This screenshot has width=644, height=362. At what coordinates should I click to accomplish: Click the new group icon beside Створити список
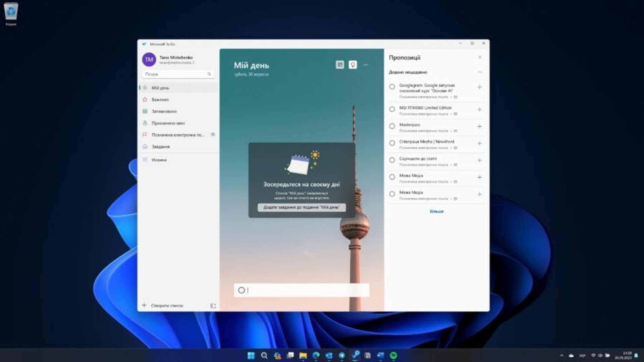(x=213, y=306)
